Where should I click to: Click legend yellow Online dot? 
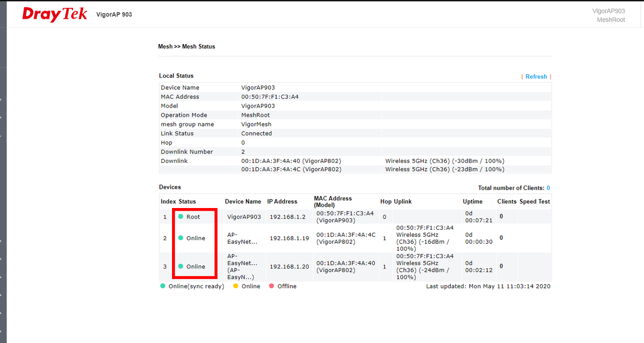click(x=236, y=286)
